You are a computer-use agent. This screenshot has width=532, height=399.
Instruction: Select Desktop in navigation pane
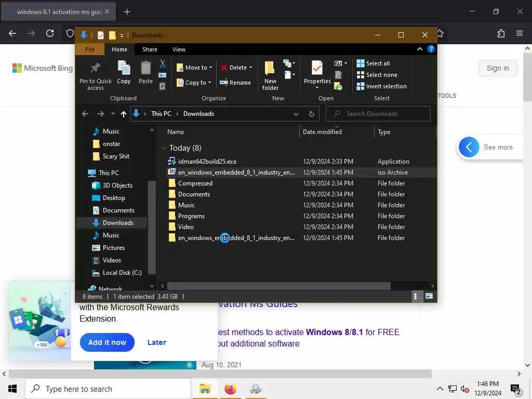[x=114, y=198]
